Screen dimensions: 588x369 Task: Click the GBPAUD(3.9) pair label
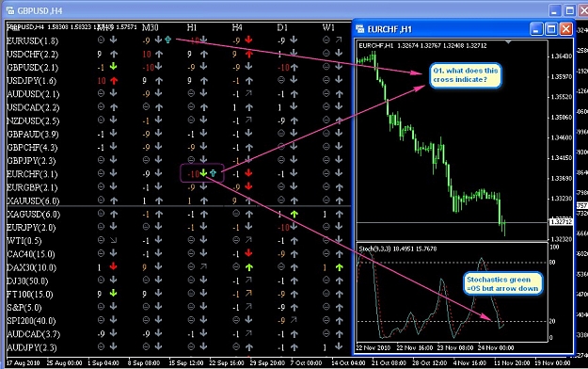33,135
